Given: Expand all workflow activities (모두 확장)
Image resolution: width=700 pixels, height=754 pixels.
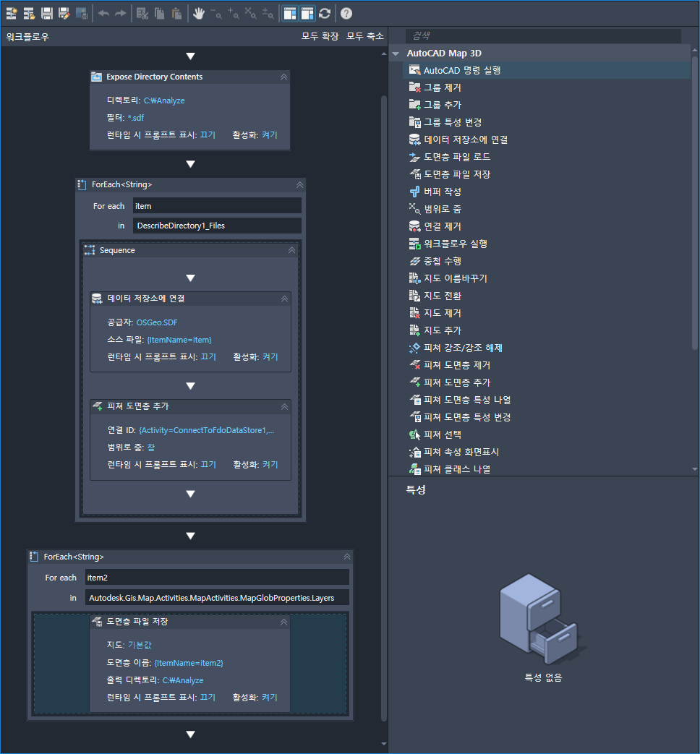Looking at the screenshot, I should coord(320,36).
